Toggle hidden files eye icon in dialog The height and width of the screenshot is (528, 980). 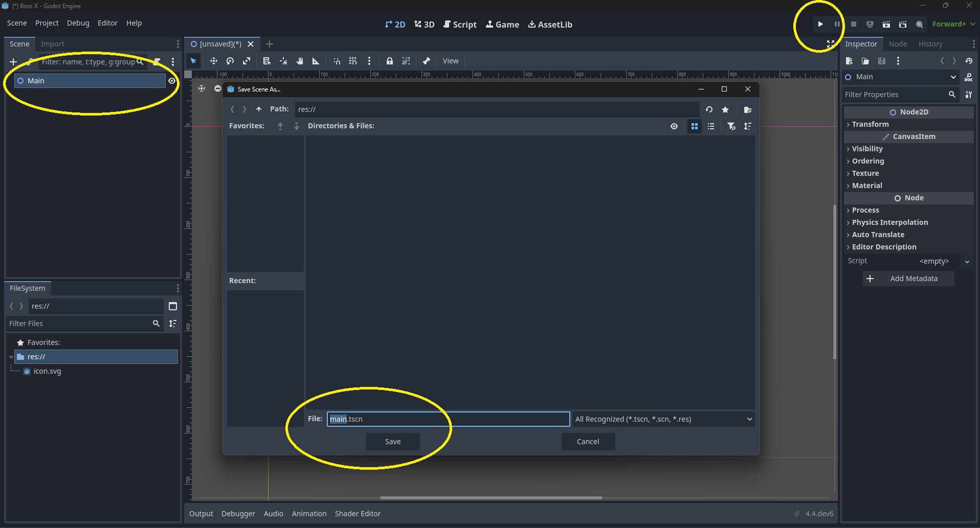(674, 126)
